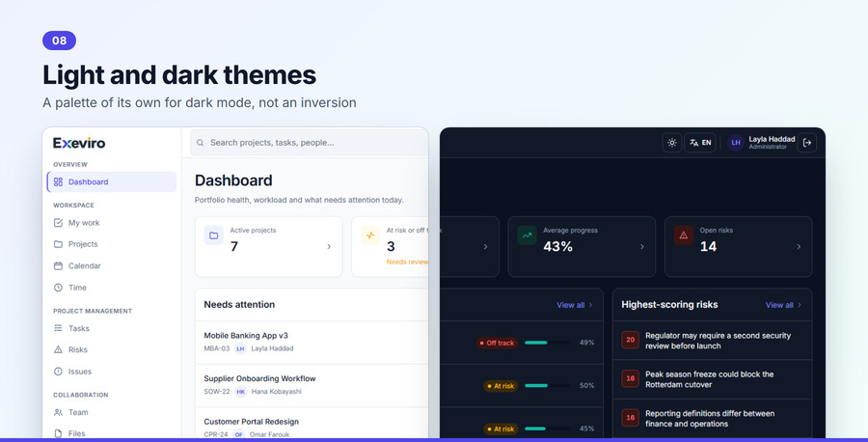
Task: Click the Off track status badge
Action: (x=497, y=343)
